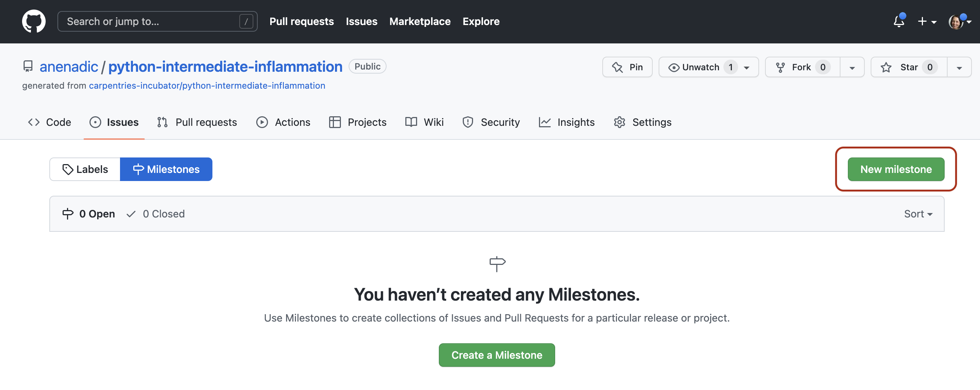Open the carpentries-incubator template repository link

coord(207,85)
